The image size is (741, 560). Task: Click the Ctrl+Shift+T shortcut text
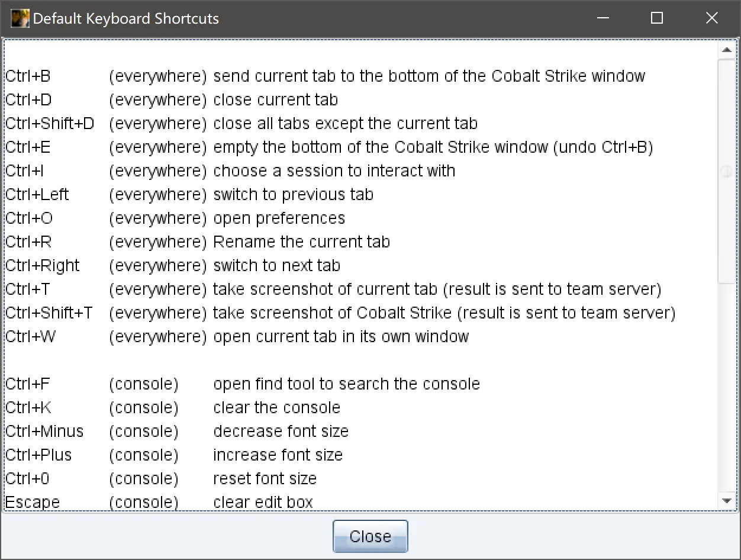tap(49, 313)
